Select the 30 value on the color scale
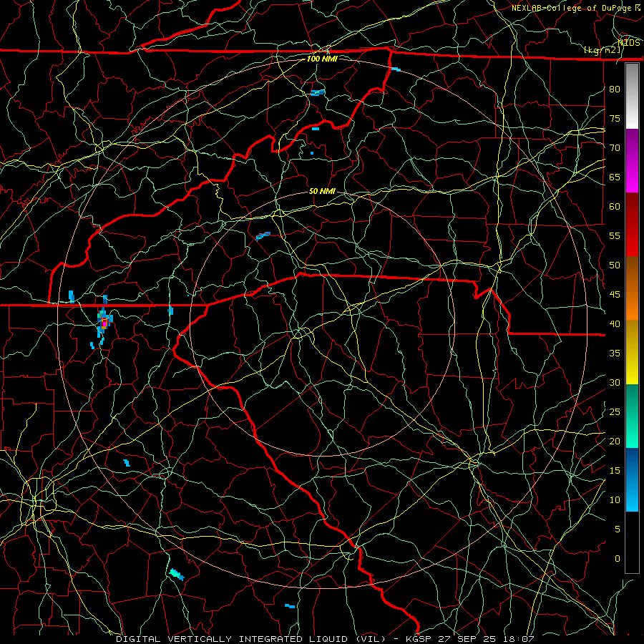This screenshot has height=644, width=644. pyautogui.click(x=615, y=382)
